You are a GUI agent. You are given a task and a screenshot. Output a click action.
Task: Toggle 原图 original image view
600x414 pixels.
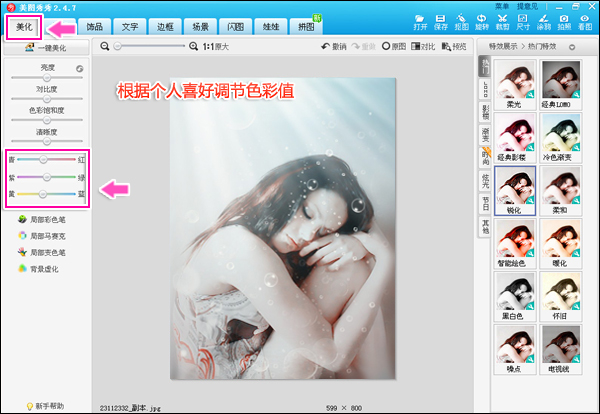393,46
